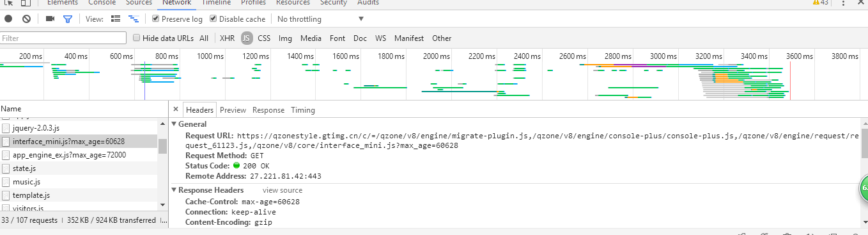The width and height of the screenshot is (868, 235).
Task: Filter requests by Font
Action: tap(337, 38)
